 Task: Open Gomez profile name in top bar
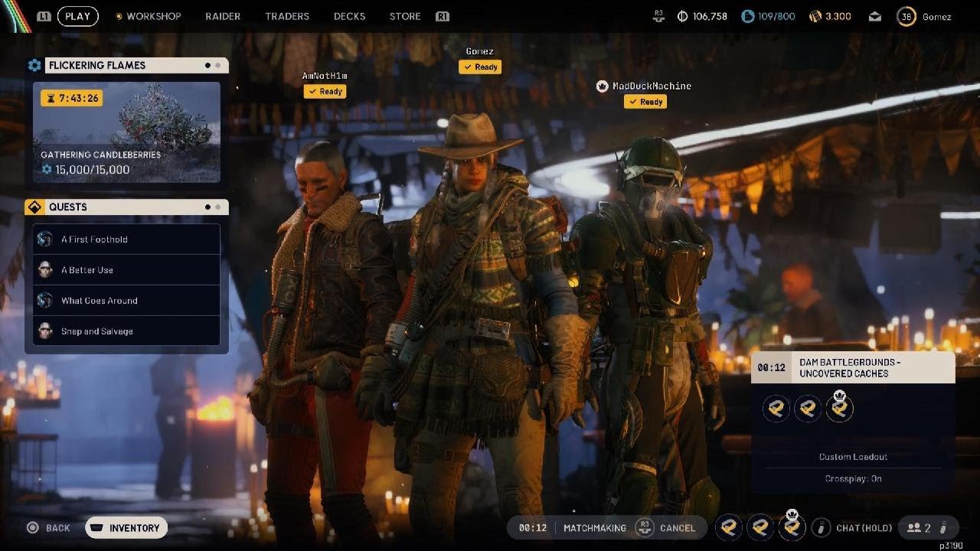point(936,16)
